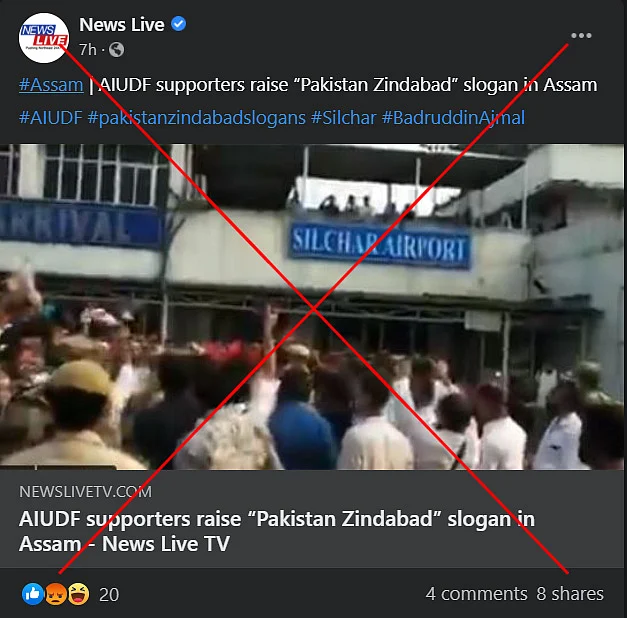Click the Haha reaction emoji

(78, 594)
